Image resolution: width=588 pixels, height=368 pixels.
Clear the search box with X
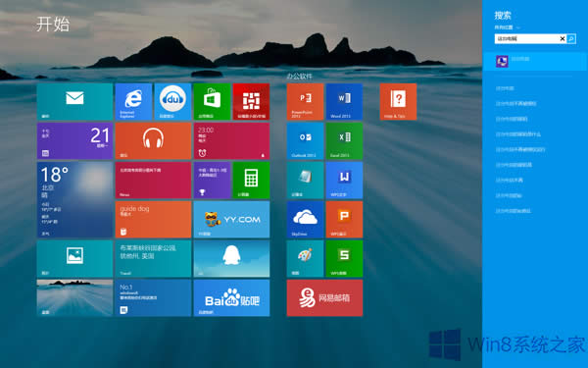tap(563, 38)
